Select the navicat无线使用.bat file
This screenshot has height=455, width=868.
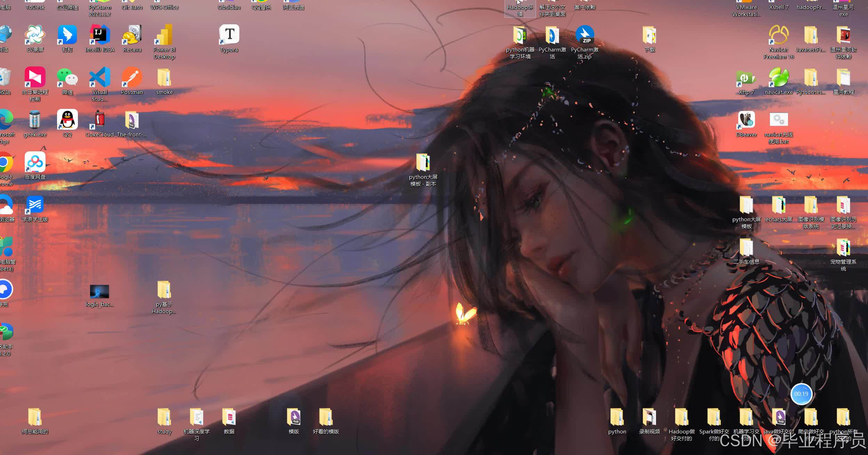(779, 120)
